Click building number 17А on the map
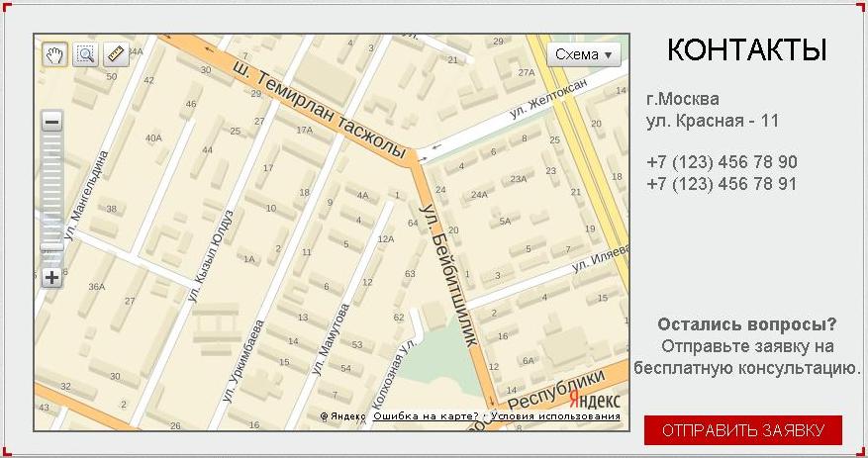This screenshot has height=458, width=868. coord(305,130)
